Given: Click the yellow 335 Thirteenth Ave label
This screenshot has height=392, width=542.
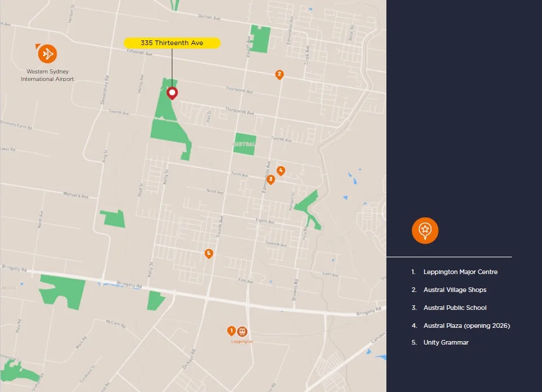Looking at the screenshot, I should 172,43.
